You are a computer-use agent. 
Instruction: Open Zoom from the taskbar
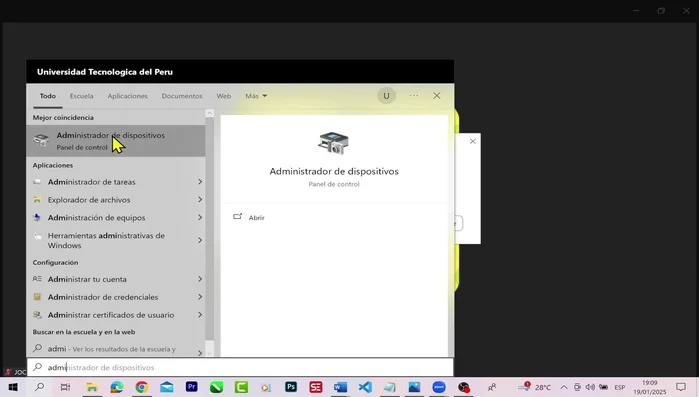[439, 387]
